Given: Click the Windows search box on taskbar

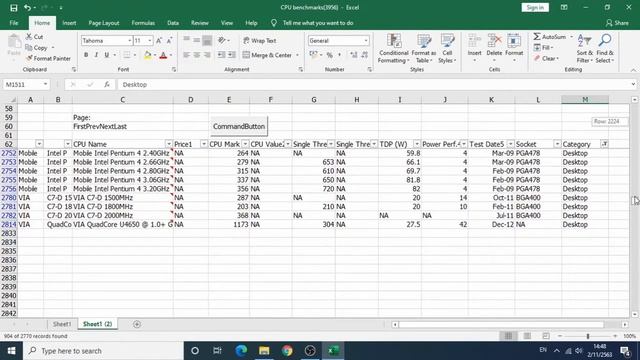Looking at the screenshot, I should (103, 351).
